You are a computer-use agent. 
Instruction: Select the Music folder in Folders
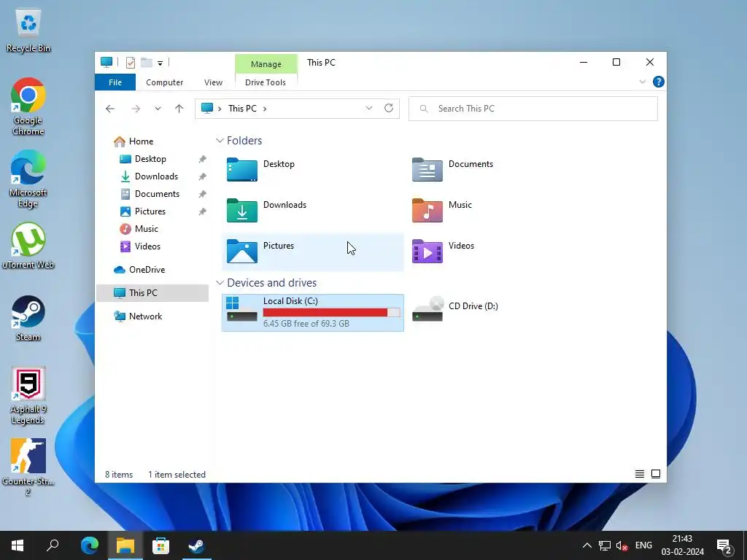point(498,211)
